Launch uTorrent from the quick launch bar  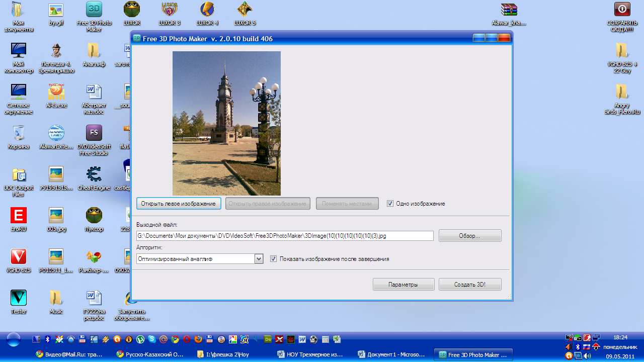[140, 339]
